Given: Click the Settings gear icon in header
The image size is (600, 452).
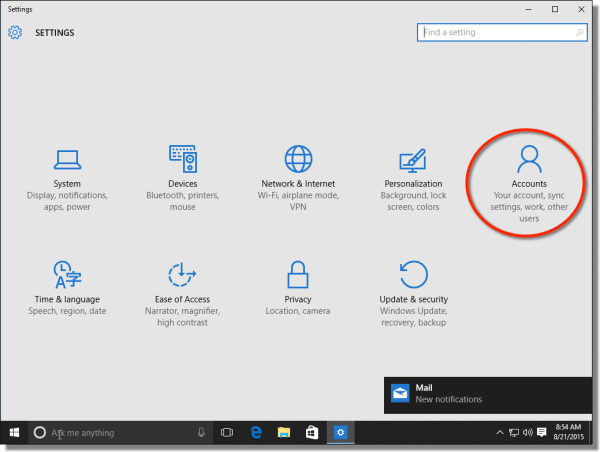Looking at the screenshot, I should click(15, 33).
